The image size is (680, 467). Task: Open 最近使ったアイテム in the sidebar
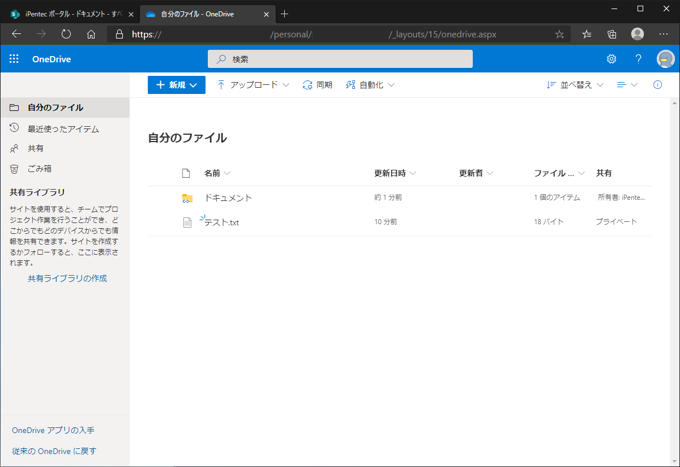pos(65,129)
